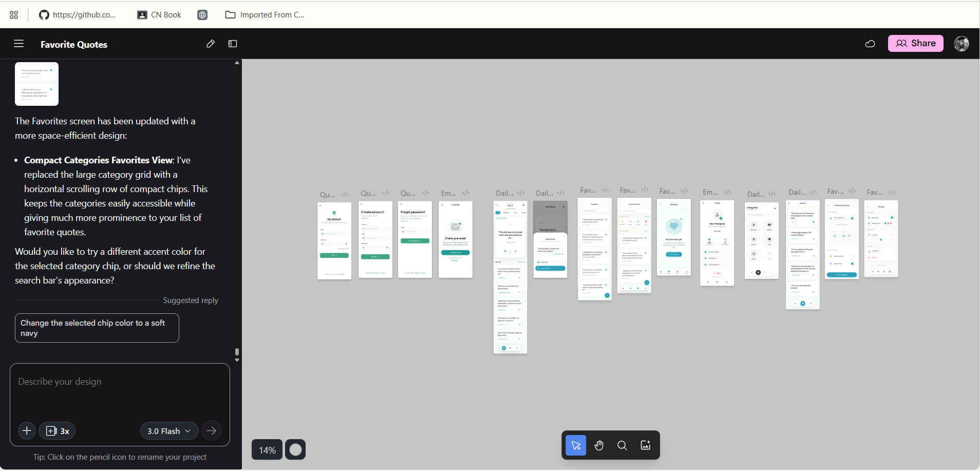980x471 pixels.
Task: Open the CN Book bookmark
Action: pos(159,15)
